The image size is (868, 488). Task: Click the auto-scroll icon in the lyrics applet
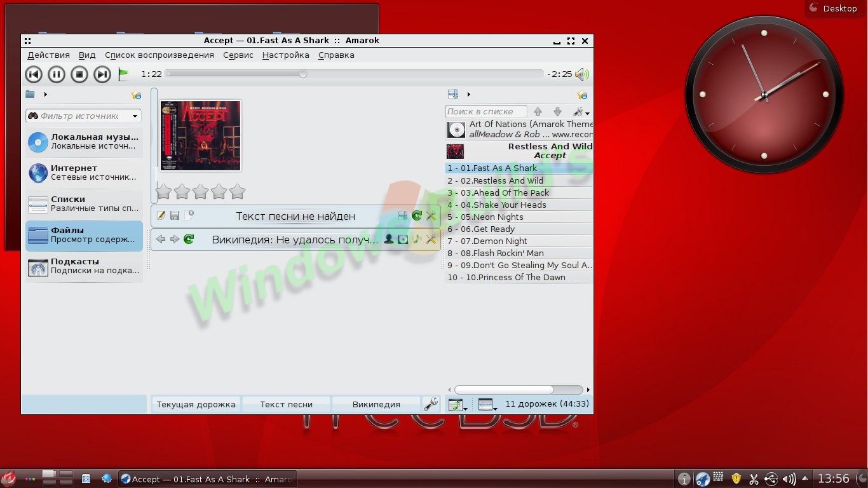click(x=403, y=216)
